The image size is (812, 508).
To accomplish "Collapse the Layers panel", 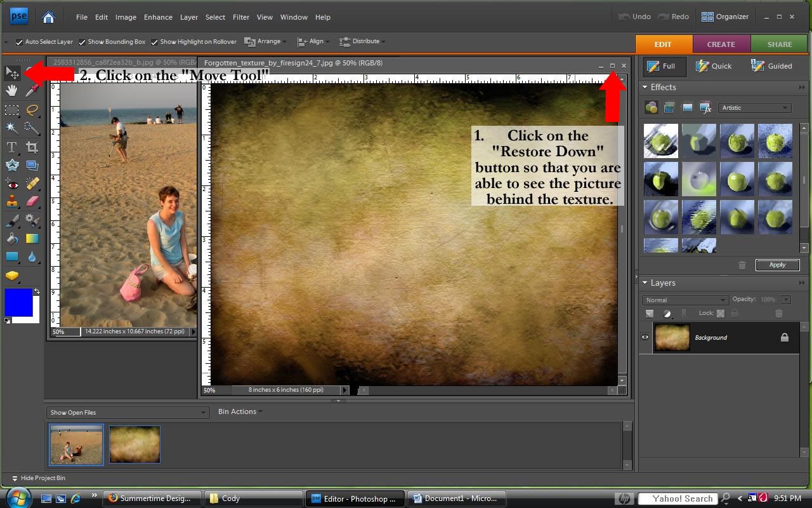I will pyautogui.click(x=645, y=283).
